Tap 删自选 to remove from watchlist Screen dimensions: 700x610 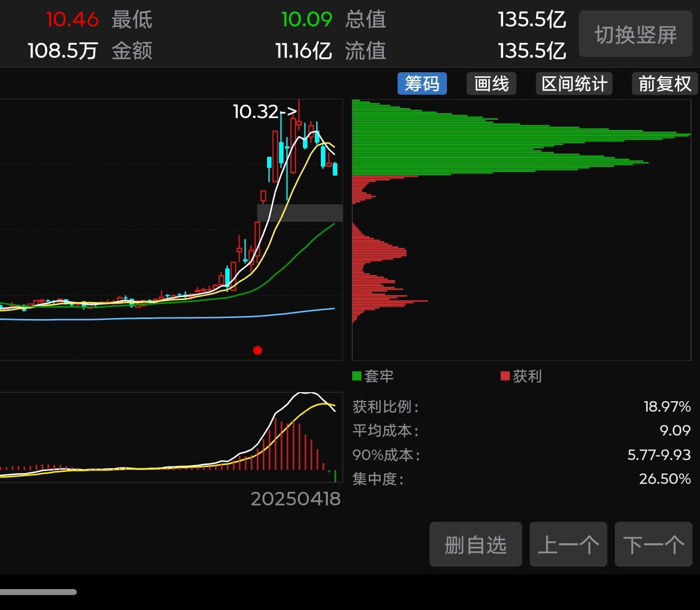475,544
